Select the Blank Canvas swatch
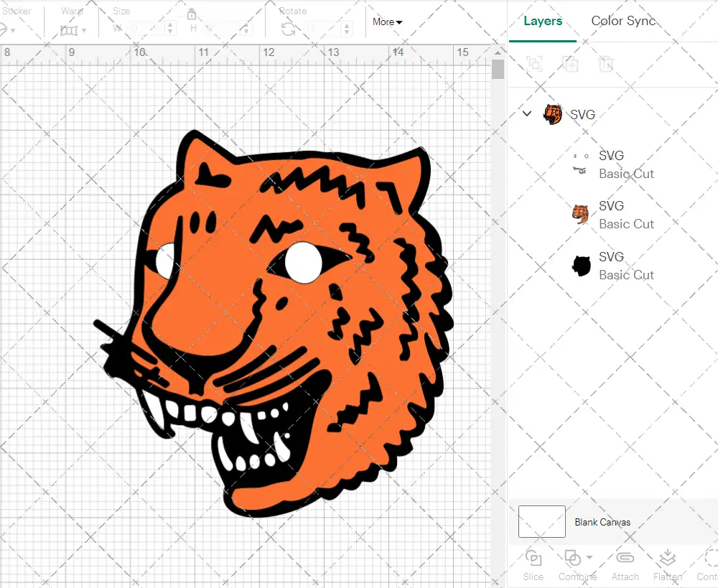 [x=541, y=522]
